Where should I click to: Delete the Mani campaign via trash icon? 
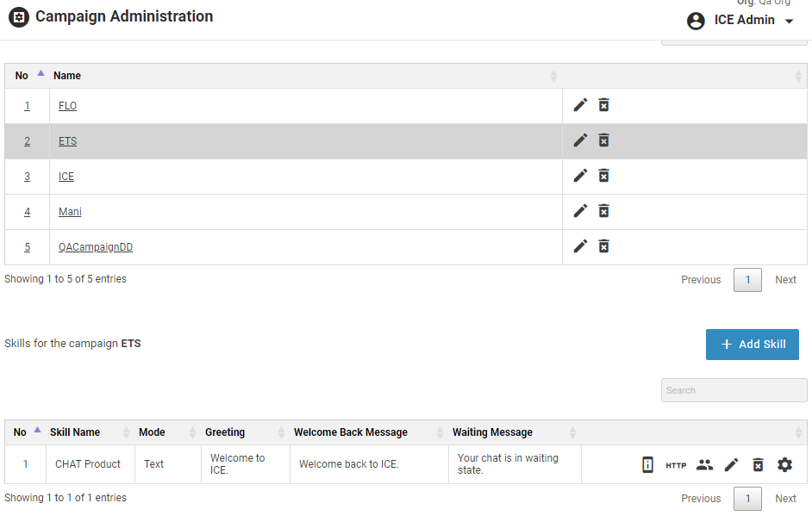coord(604,211)
